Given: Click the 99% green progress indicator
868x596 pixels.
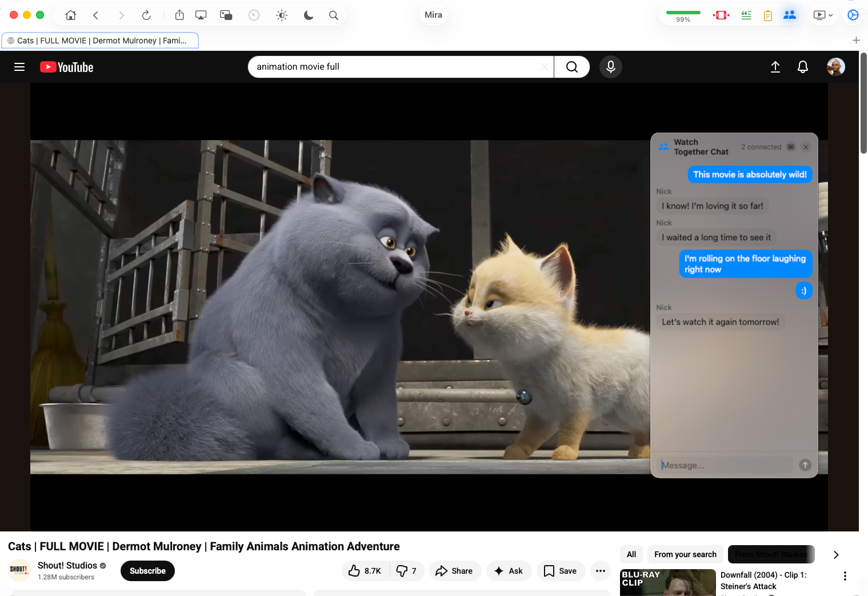Looking at the screenshot, I should pyautogui.click(x=683, y=15).
